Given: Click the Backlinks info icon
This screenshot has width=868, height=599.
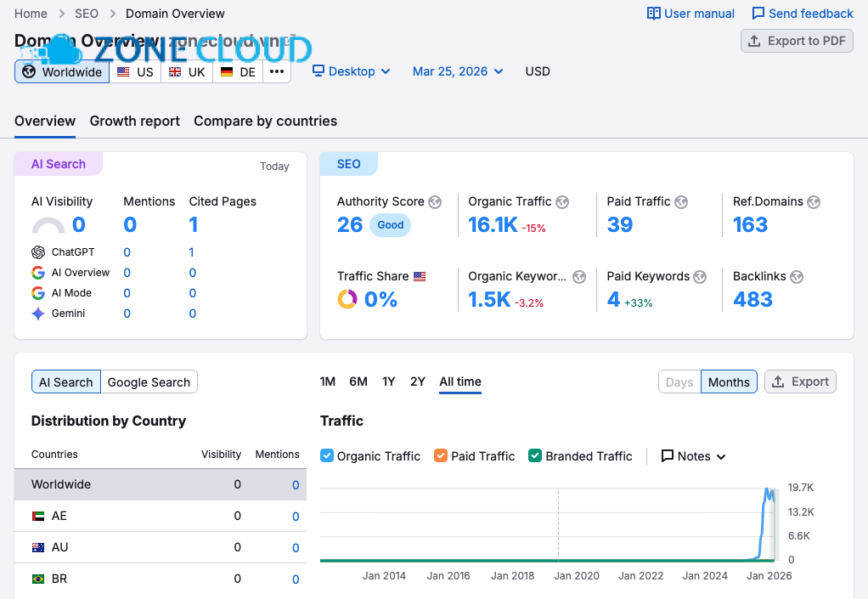Looking at the screenshot, I should (x=797, y=276).
